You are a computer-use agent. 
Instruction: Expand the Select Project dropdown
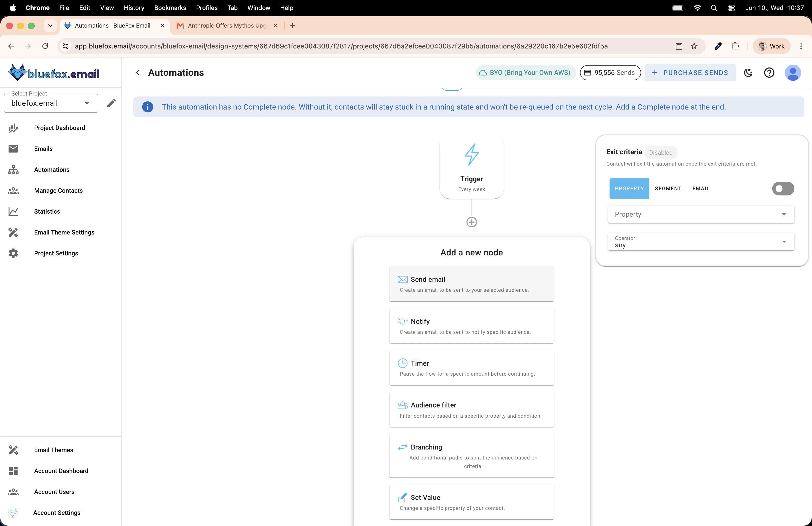coord(51,103)
